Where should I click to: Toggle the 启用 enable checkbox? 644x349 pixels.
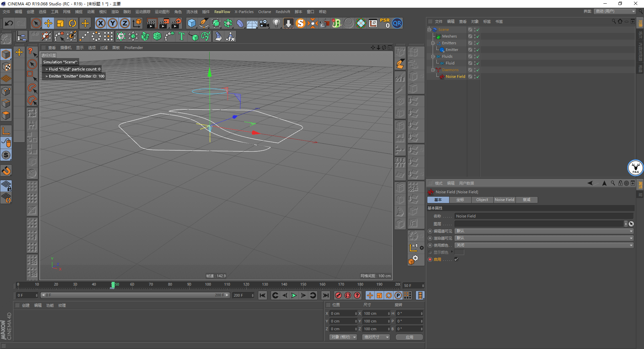coord(456,259)
